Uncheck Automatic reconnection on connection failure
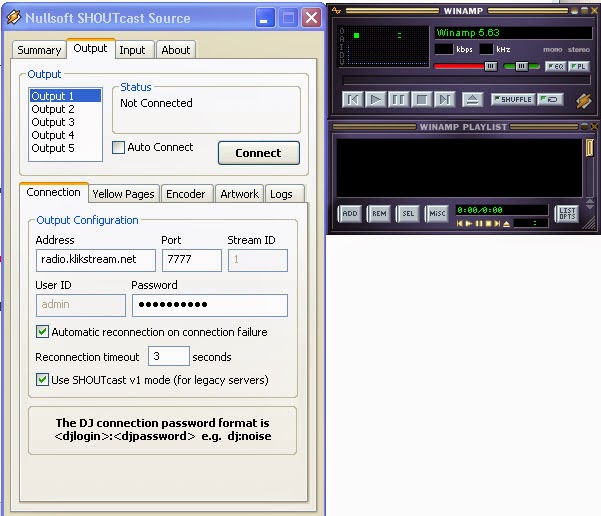 (43, 332)
